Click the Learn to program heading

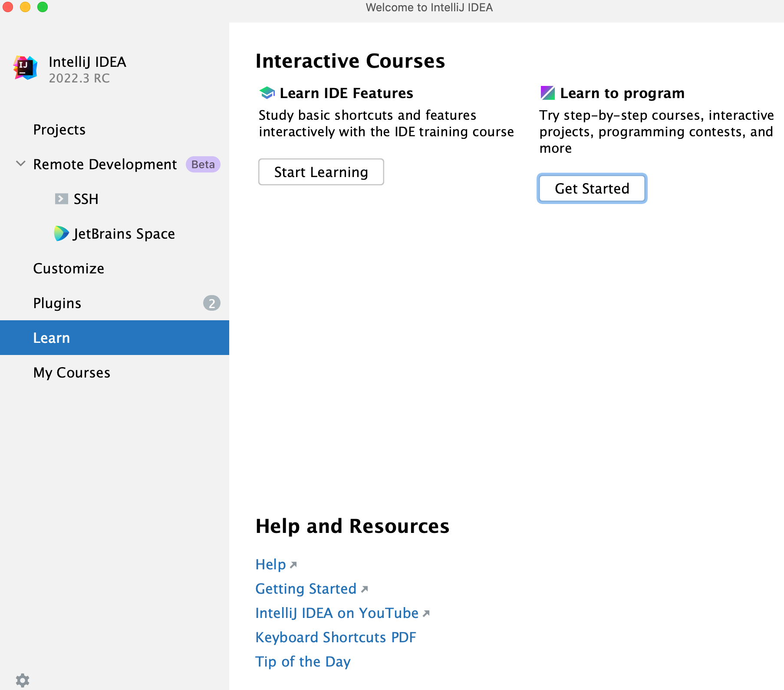click(622, 93)
